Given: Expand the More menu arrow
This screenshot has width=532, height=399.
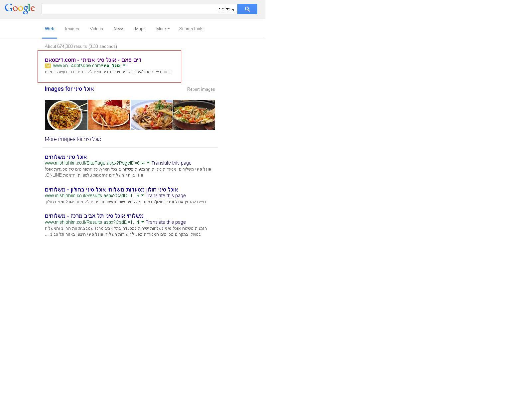Looking at the screenshot, I should tap(169, 29).
